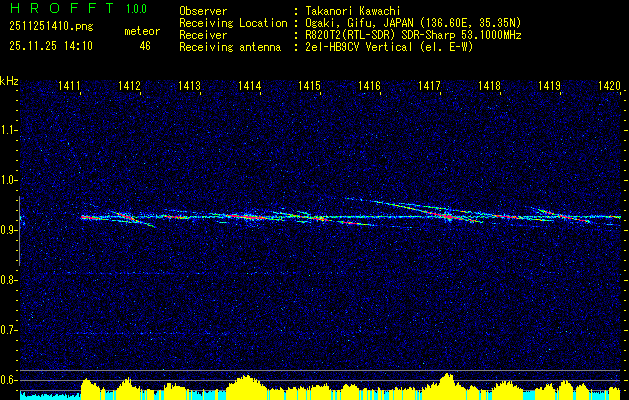Click the version number 1.0.0
Viewport: 629px width, 400px height.
[x=136, y=9]
